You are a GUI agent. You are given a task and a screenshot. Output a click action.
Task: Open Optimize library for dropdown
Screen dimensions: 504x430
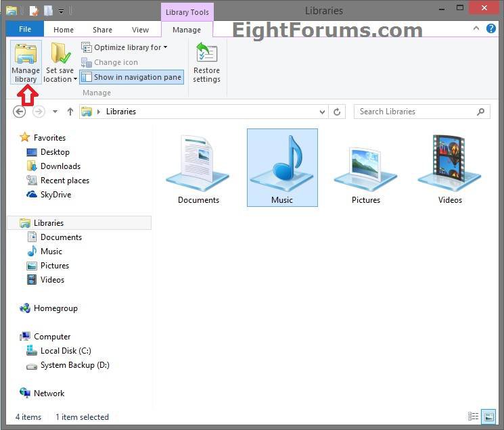click(x=124, y=47)
